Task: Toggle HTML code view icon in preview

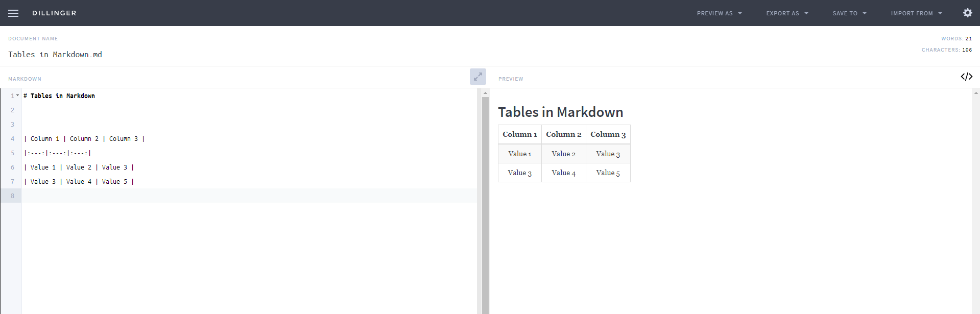Action: (x=966, y=77)
